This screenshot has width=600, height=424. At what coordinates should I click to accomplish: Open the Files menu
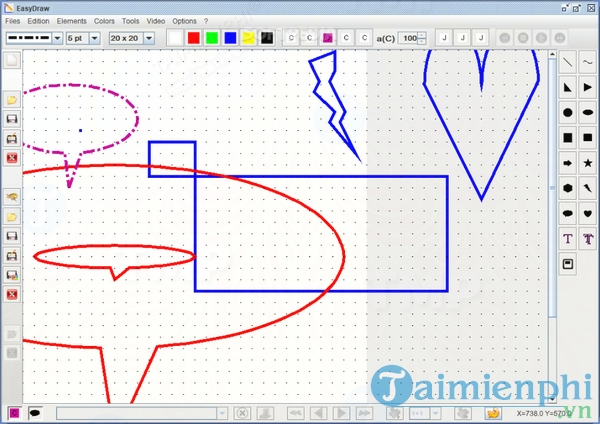click(12, 21)
